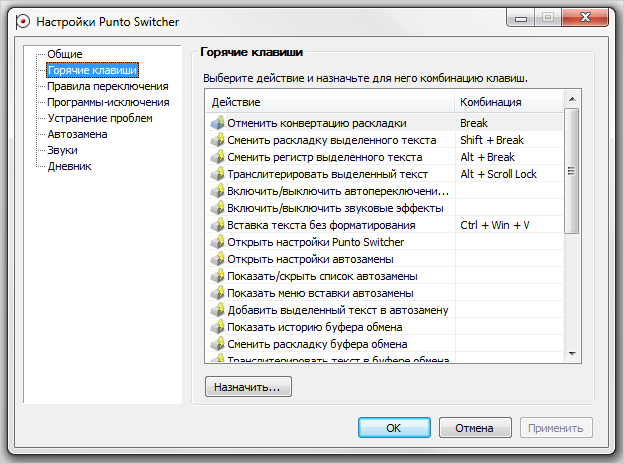Open the "Общие" settings section
Image resolution: width=624 pixels, height=464 pixels.
pos(64,54)
